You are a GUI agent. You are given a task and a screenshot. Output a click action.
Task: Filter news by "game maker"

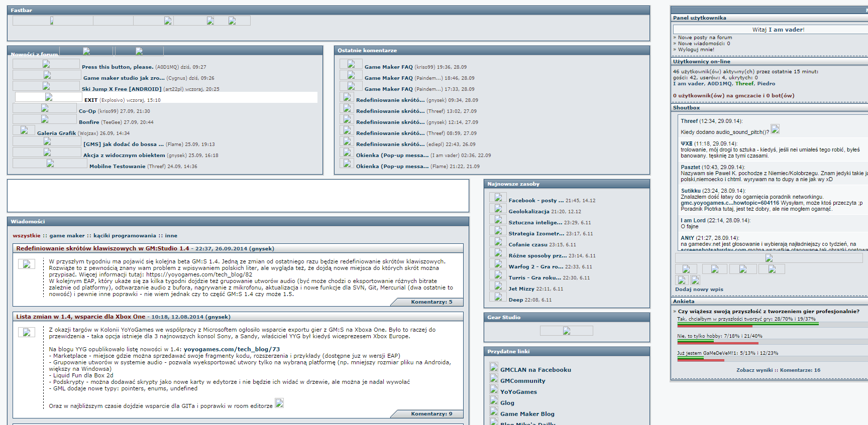tap(67, 236)
